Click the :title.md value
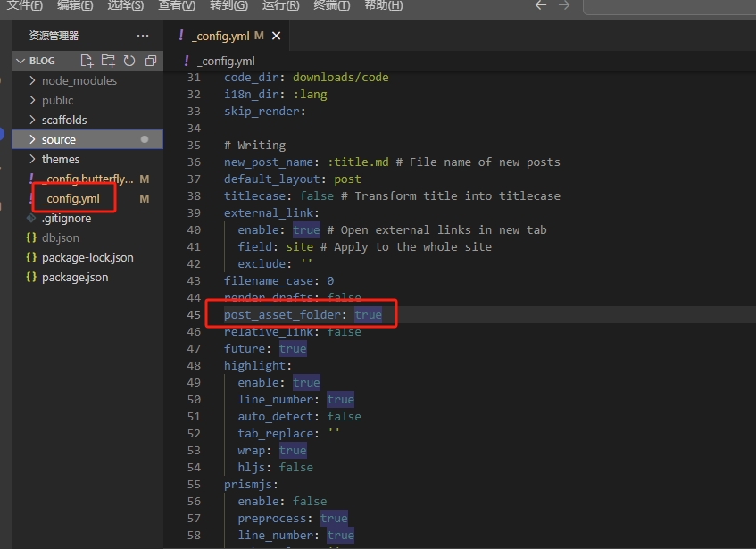756x549 pixels. [x=358, y=162]
